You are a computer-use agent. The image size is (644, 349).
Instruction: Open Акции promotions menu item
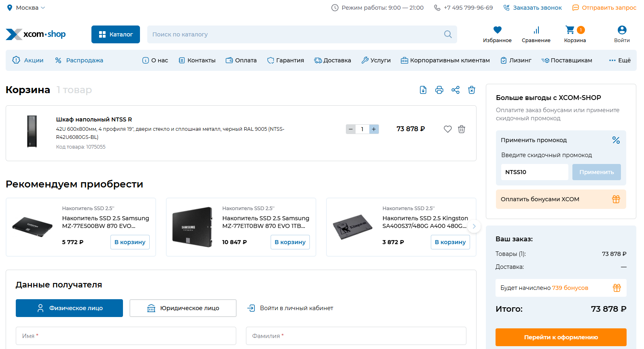(28, 60)
